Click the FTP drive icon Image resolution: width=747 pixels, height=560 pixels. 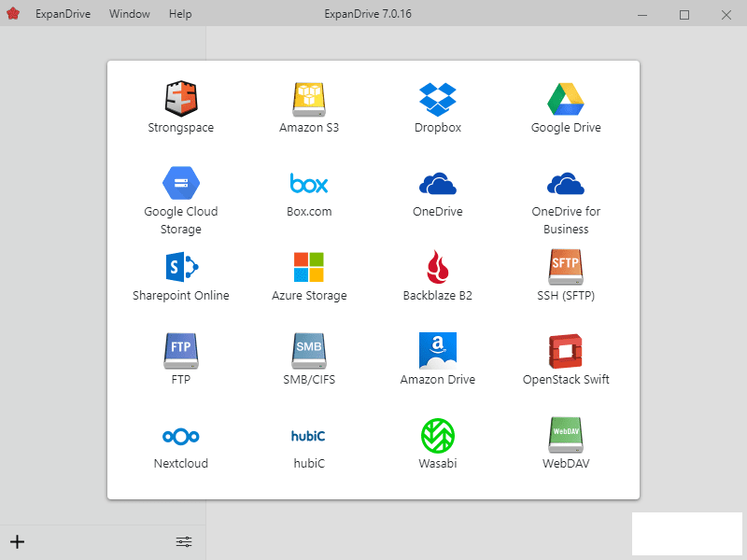[x=181, y=351]
